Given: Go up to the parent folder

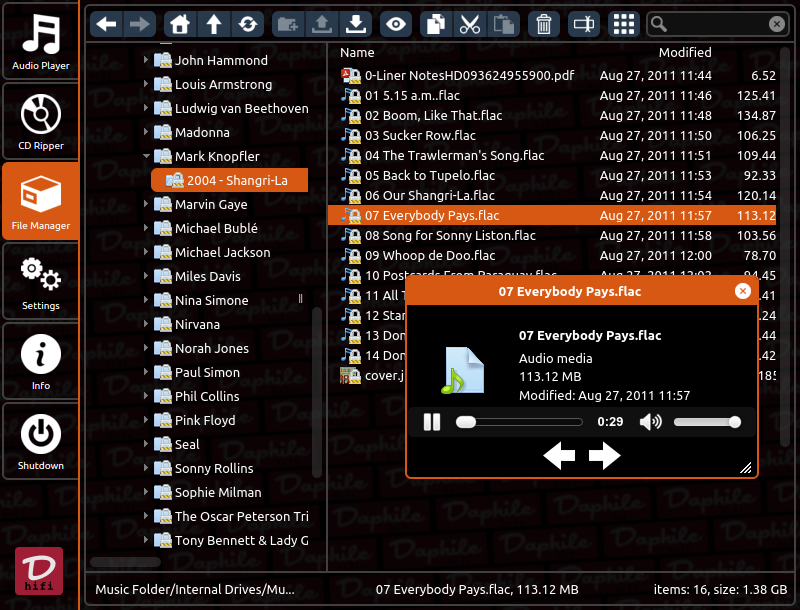Looking at the screenshot, I should click(214, 24).
